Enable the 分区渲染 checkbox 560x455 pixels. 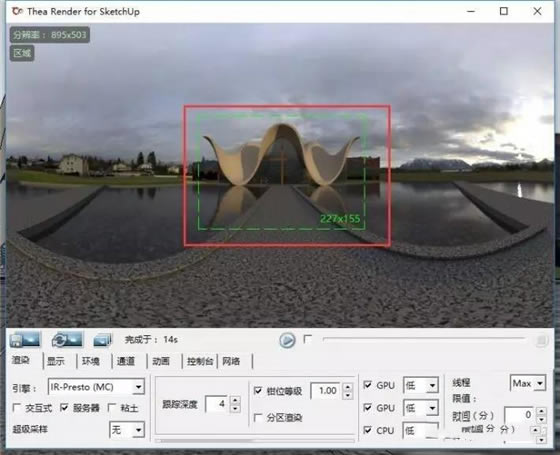pyautogui.click(x=258, y=417)
